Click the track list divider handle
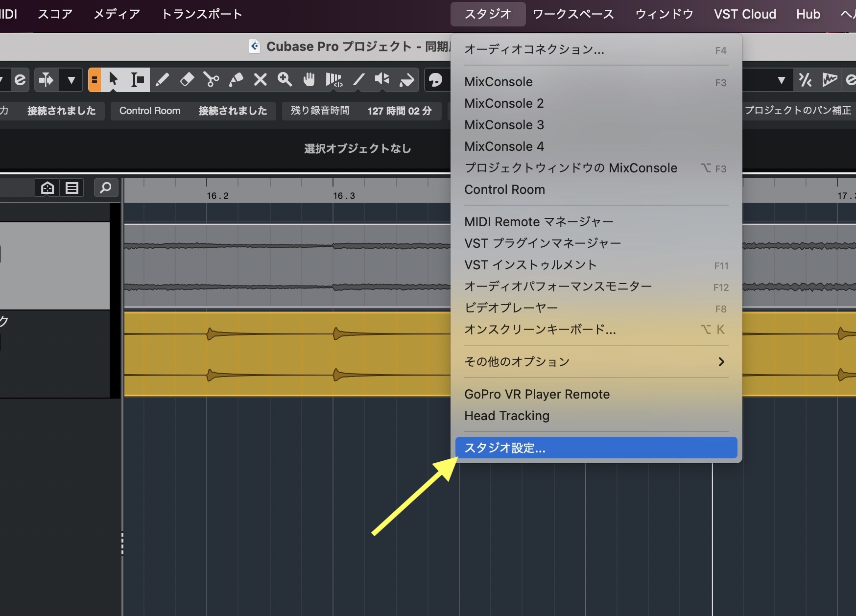856x616 pixels. coord(122,544)
